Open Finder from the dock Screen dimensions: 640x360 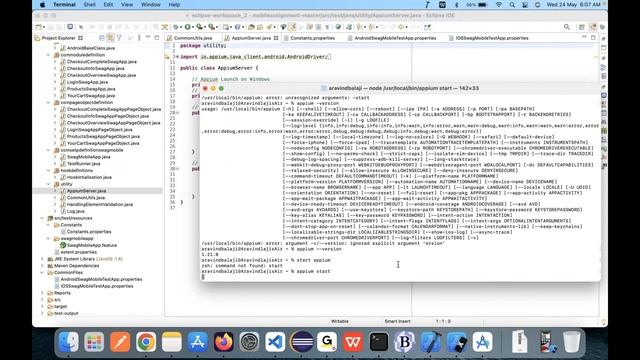(69, 342)
